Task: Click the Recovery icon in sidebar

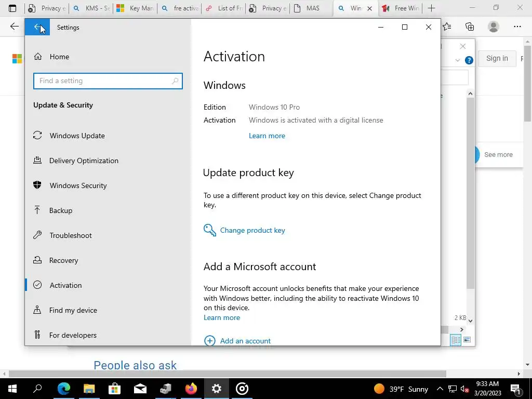Action: [37, 260]
